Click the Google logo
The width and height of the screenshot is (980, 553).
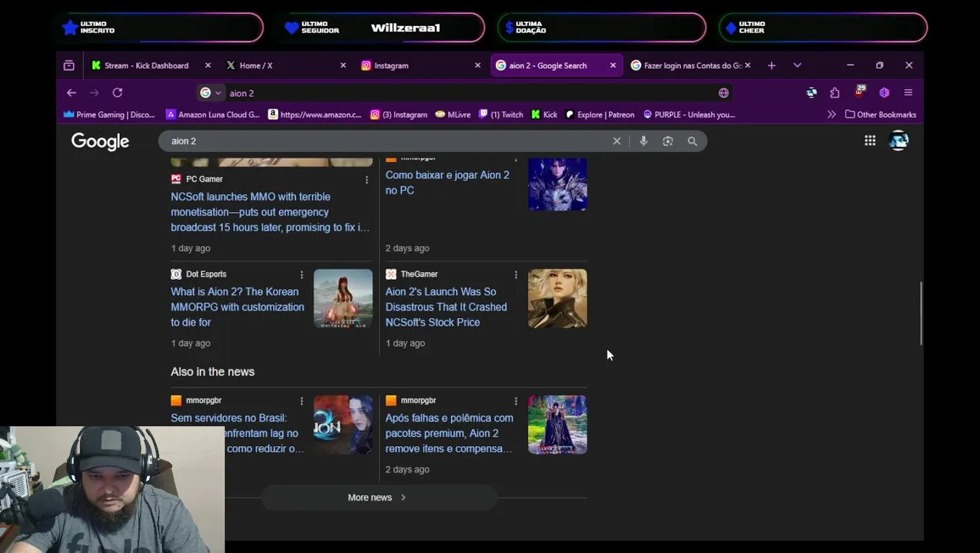pos(100,141)
